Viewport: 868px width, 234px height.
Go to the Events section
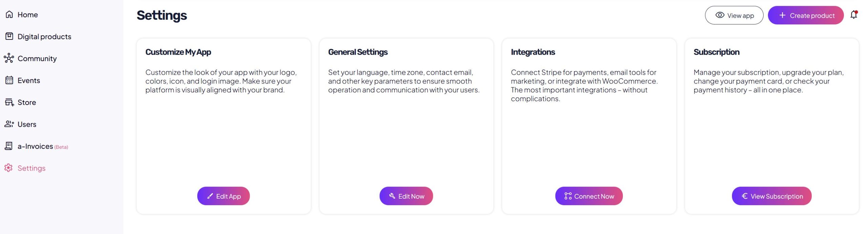29,80
